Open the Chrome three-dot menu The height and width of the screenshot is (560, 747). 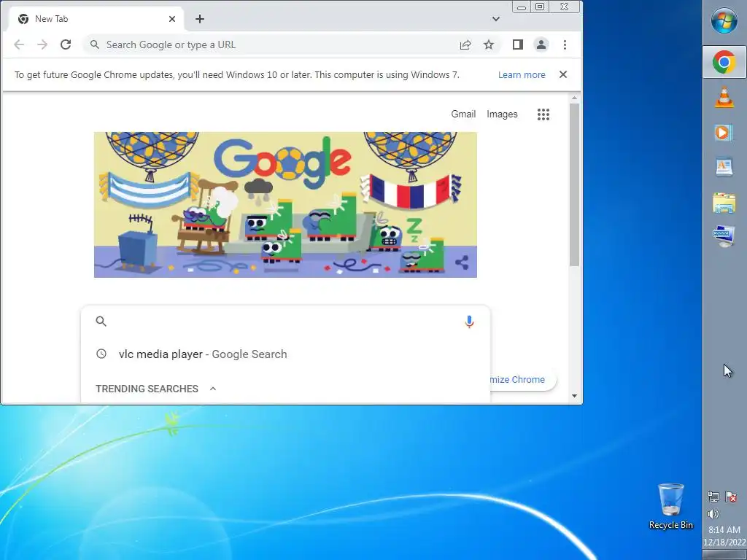565,44
